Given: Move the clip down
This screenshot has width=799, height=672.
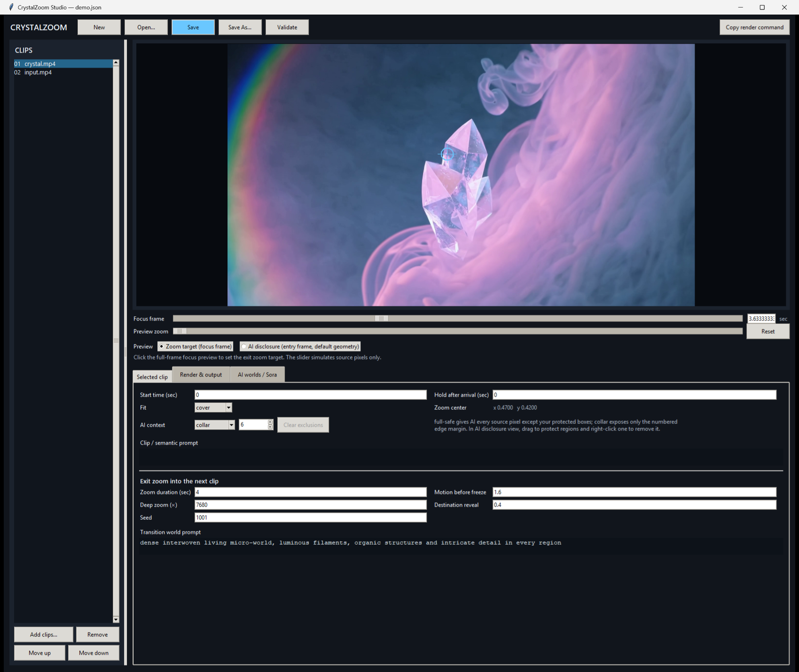Looking at the screenshot, I should pos(94,653).
